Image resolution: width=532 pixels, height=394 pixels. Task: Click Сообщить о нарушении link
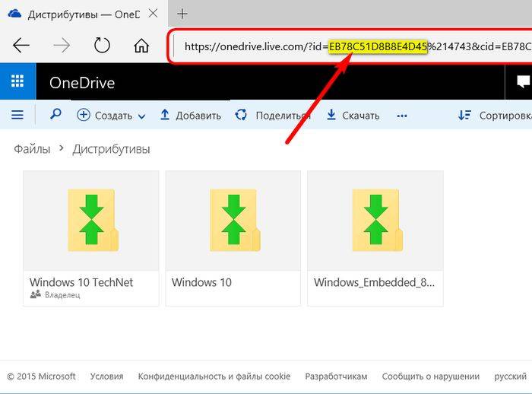click(x=431, y=377)
